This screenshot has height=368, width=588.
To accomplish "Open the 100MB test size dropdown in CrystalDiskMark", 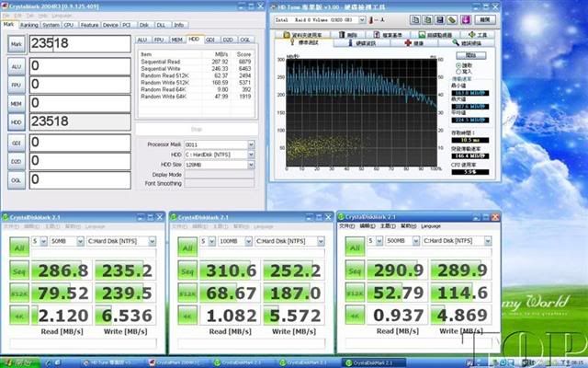I will 248,241.
